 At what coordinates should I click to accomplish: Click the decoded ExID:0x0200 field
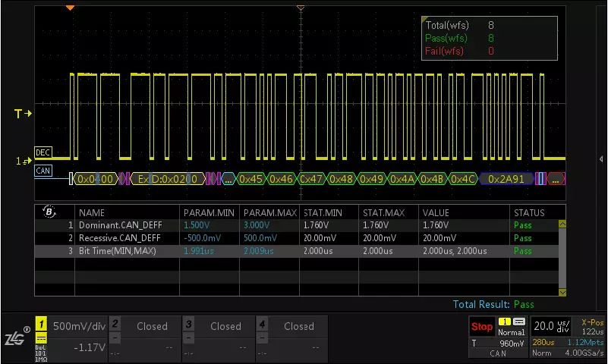(x=168, y=179)
